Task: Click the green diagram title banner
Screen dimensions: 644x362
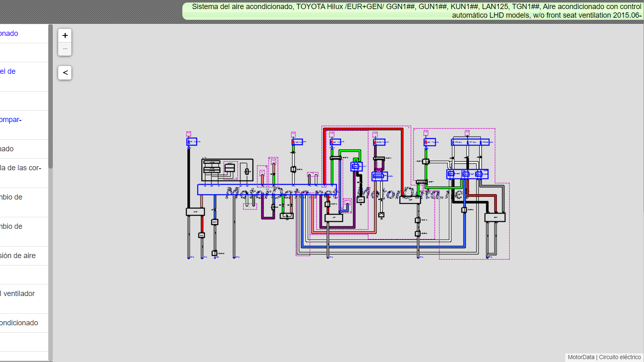Action: pyautogui.click(x=413, y=11)
